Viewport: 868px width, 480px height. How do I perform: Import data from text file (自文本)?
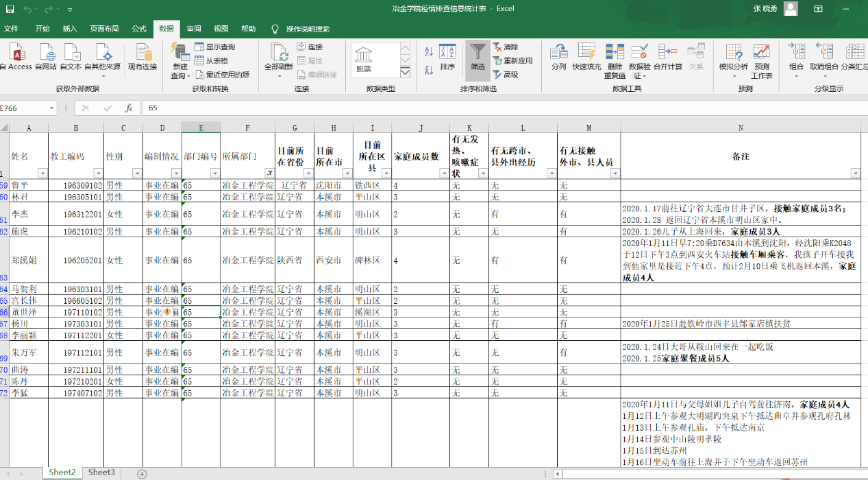[x=71, y=57]
